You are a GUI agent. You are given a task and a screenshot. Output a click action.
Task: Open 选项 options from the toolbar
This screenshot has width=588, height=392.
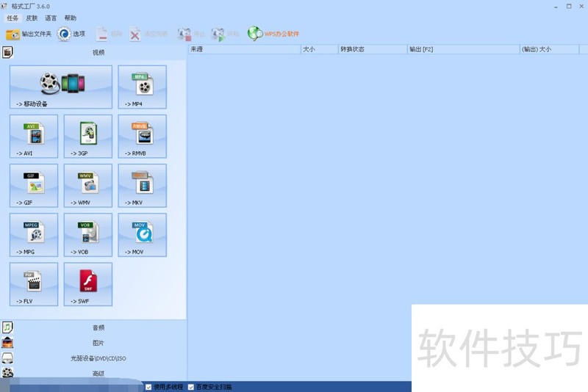click(x=71, y=34)
